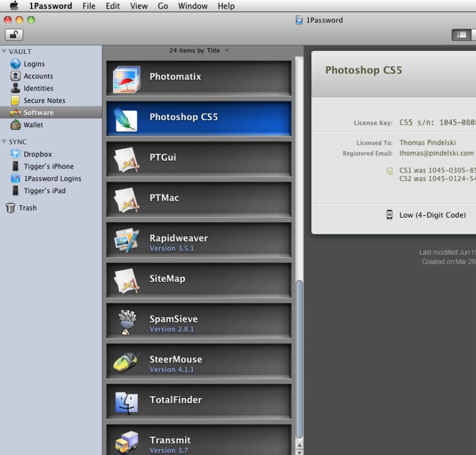Screen dimensions: 476x455
Task: Click the 1Password Logins Safari icon
Action: pyautogui.click(x=15, y=178)
